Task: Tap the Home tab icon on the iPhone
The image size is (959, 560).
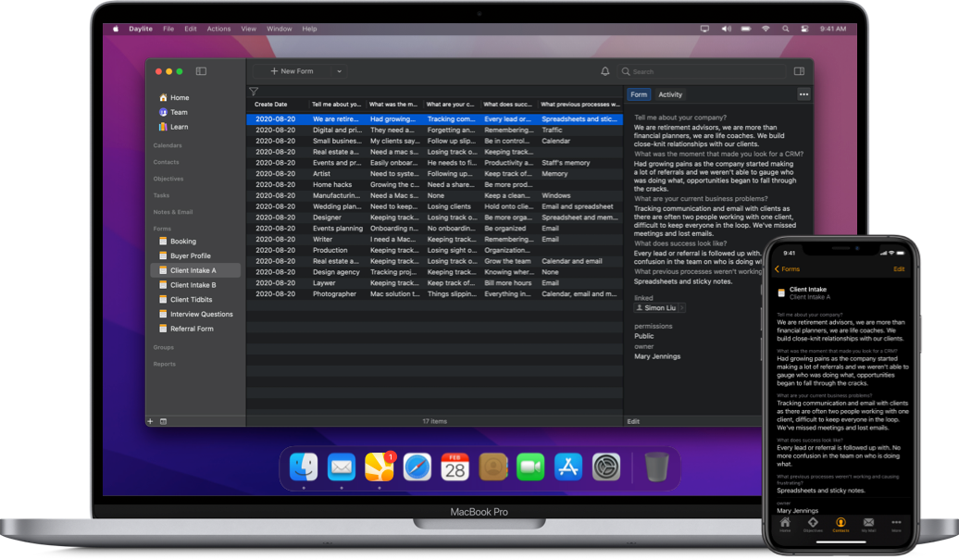Action: [785, 524]
